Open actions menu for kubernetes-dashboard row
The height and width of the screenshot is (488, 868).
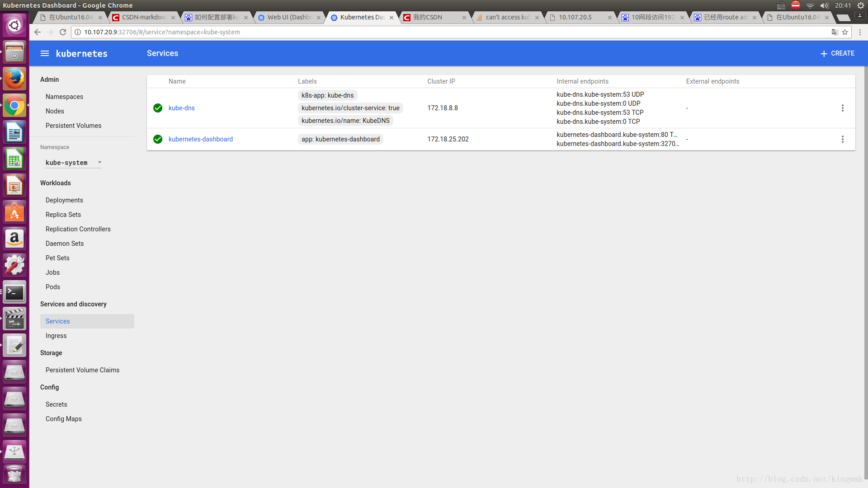coord(842,139)
